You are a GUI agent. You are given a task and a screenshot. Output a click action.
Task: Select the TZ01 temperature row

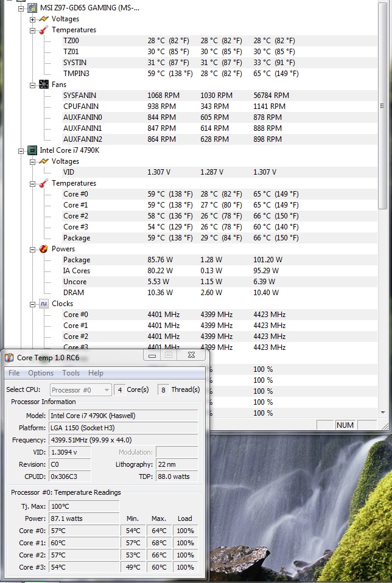219,52
